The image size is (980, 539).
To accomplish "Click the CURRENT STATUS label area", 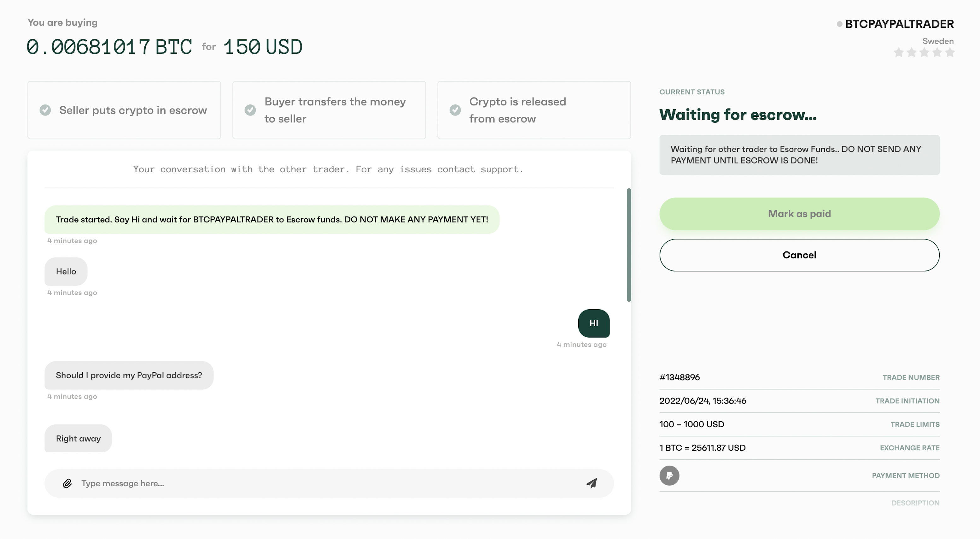I will point(692,92).
